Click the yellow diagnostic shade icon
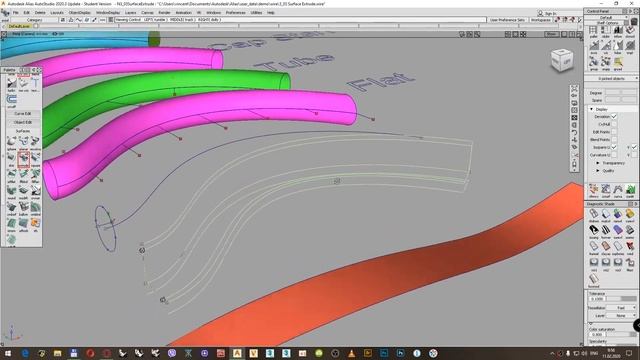The image size is (640, 360). (630, 213)
